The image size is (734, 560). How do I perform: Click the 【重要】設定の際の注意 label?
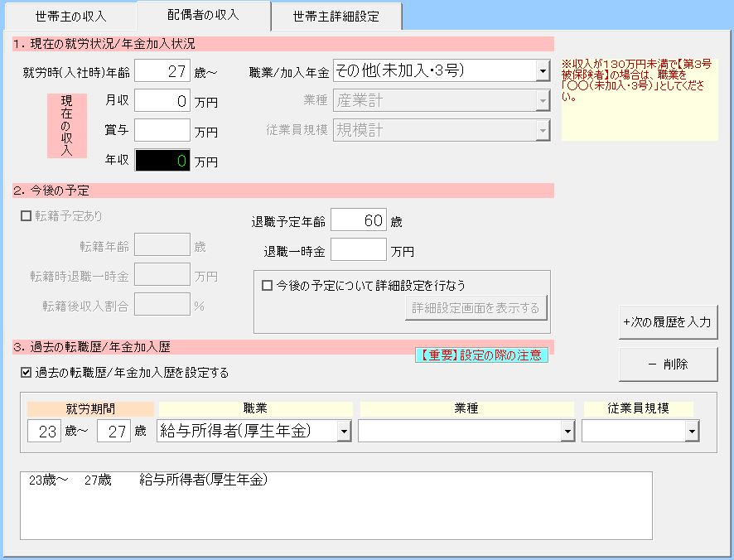tap(480, 355)
